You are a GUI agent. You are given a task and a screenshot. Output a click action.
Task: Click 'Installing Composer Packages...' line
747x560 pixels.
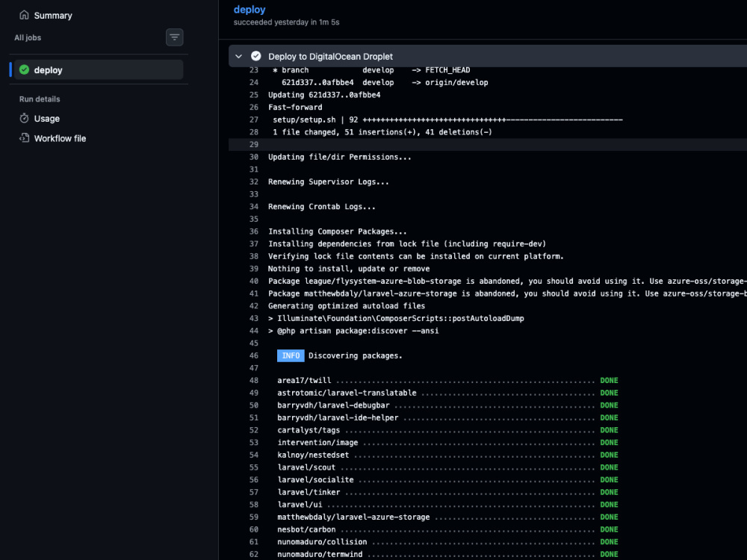click(338, 231)
